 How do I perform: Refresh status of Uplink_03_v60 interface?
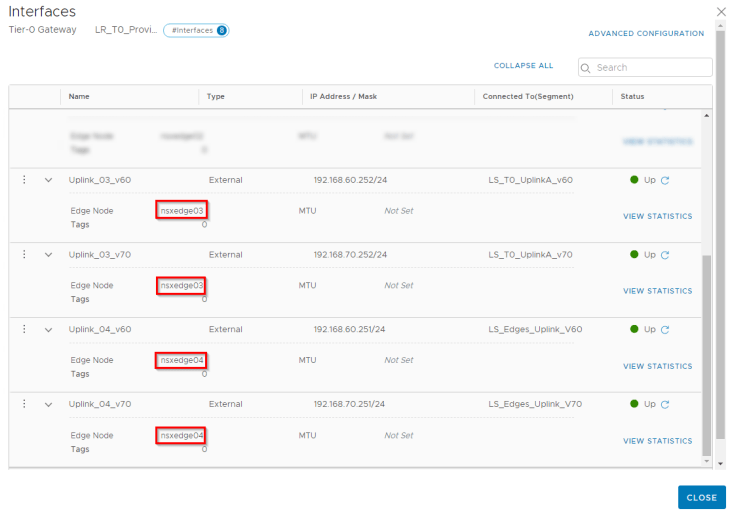(x=665, y=180)
